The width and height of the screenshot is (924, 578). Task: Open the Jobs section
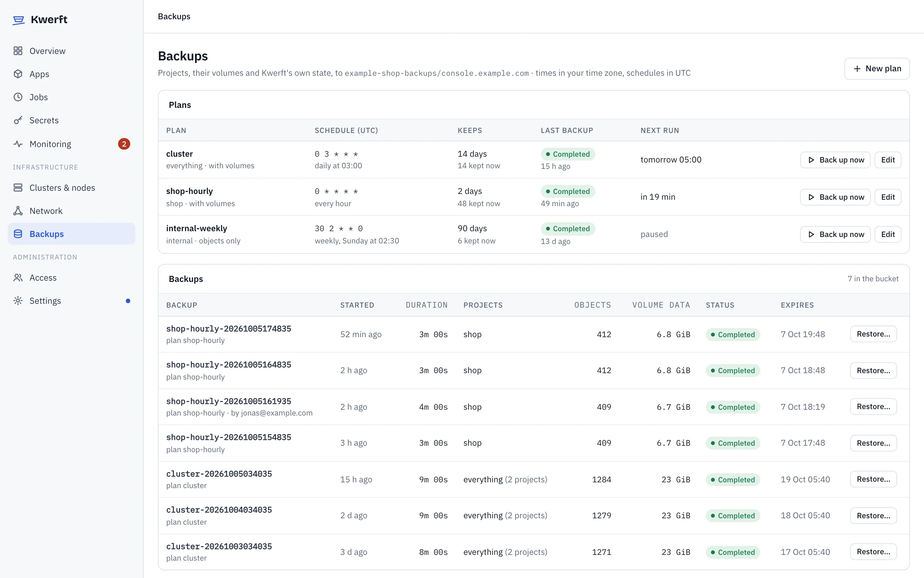coord(72,97)
